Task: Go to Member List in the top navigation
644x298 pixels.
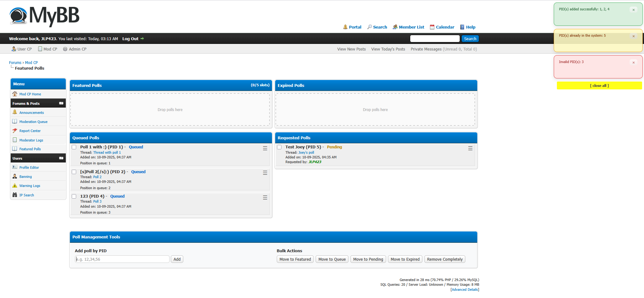Action: point(411,27)
